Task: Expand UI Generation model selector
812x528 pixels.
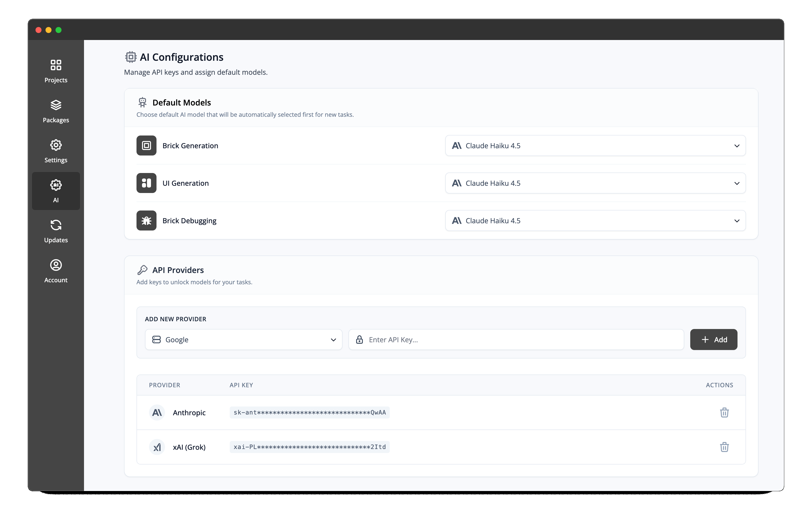Action: (595, 183)
